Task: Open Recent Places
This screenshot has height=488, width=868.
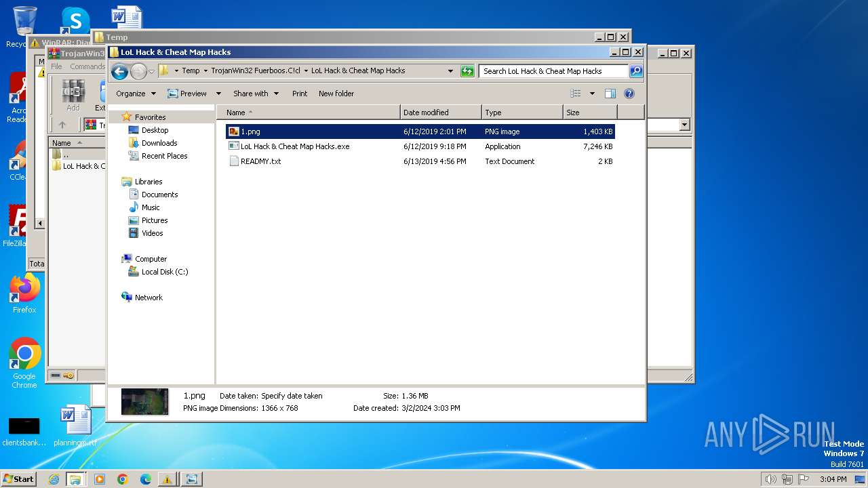Action: [x=164, y=156]
